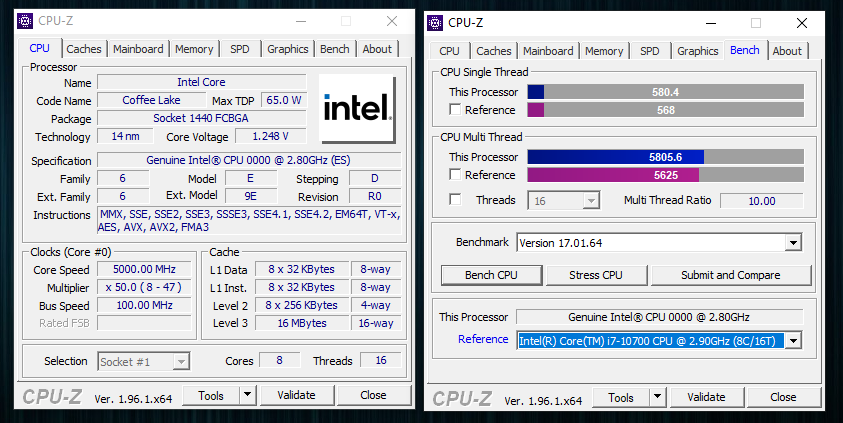Click Tools button in right window

point(621,398)
